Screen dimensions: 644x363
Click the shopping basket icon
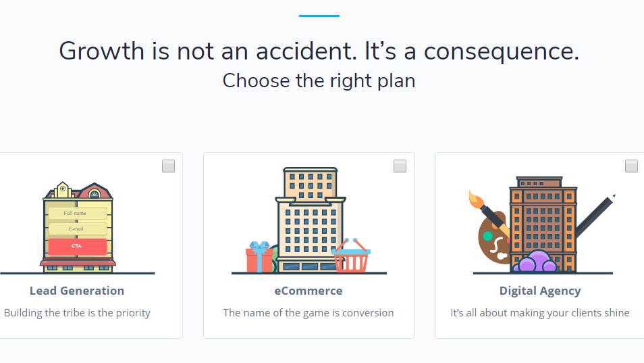(351, 256)
